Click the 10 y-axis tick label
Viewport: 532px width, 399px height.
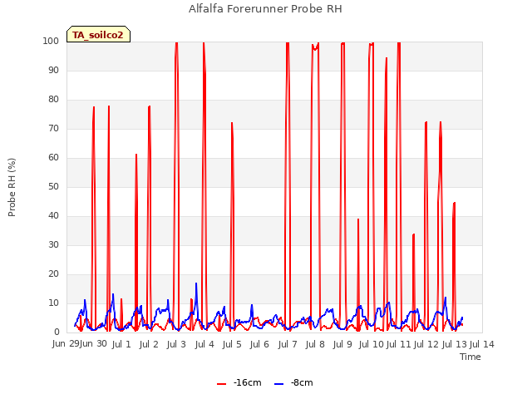click(53, 303)
